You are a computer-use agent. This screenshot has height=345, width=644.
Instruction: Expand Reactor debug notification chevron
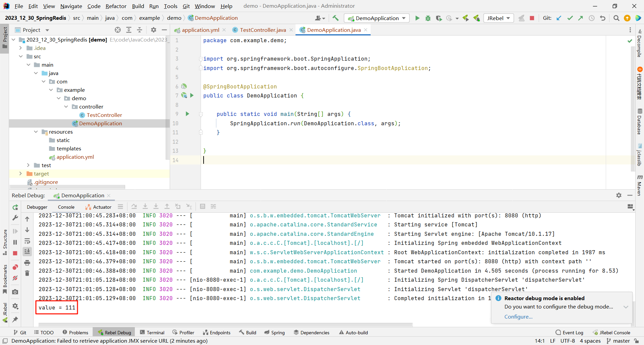tap(626, 307)
